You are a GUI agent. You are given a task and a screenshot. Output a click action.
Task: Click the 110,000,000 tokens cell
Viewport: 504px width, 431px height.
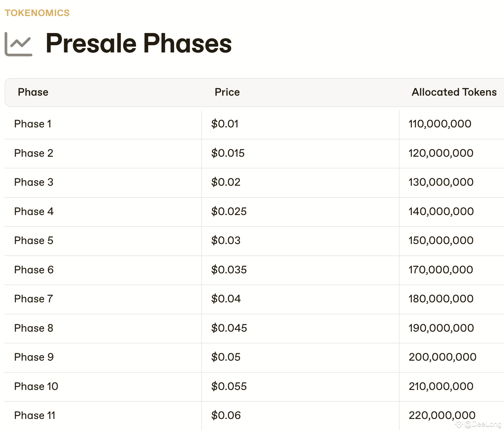pos(440,124)
